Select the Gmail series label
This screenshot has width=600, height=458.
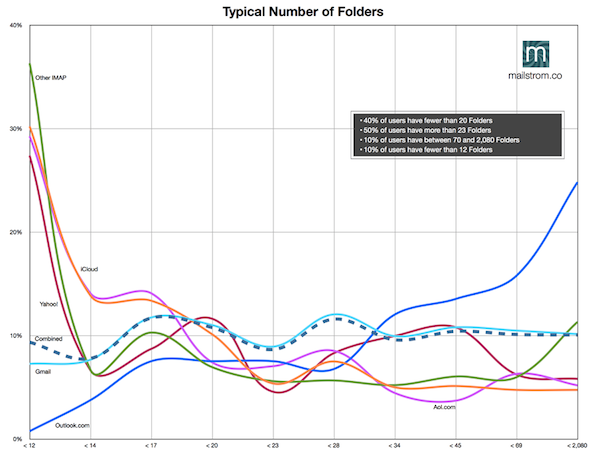tap(44, 371)
